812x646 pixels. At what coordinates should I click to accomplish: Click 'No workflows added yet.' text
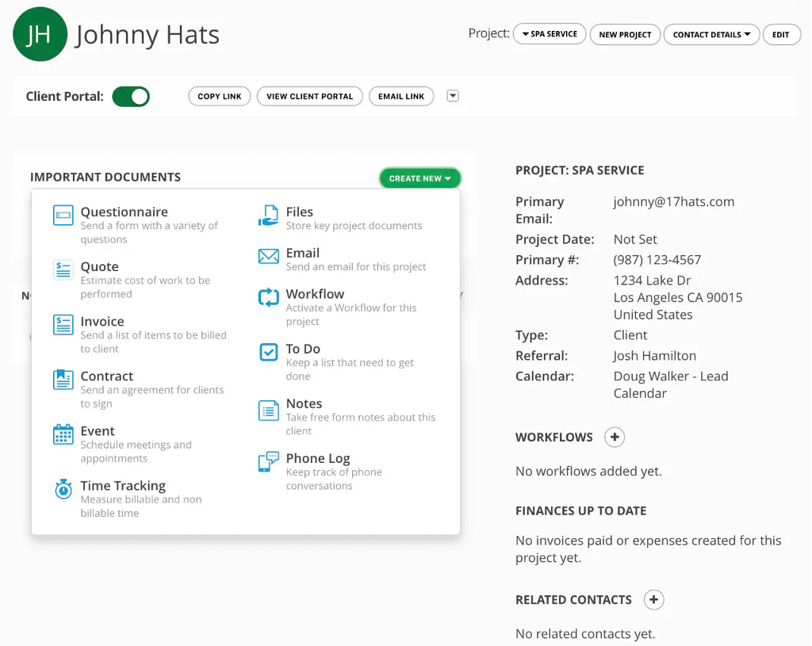[x=588, y=472]
